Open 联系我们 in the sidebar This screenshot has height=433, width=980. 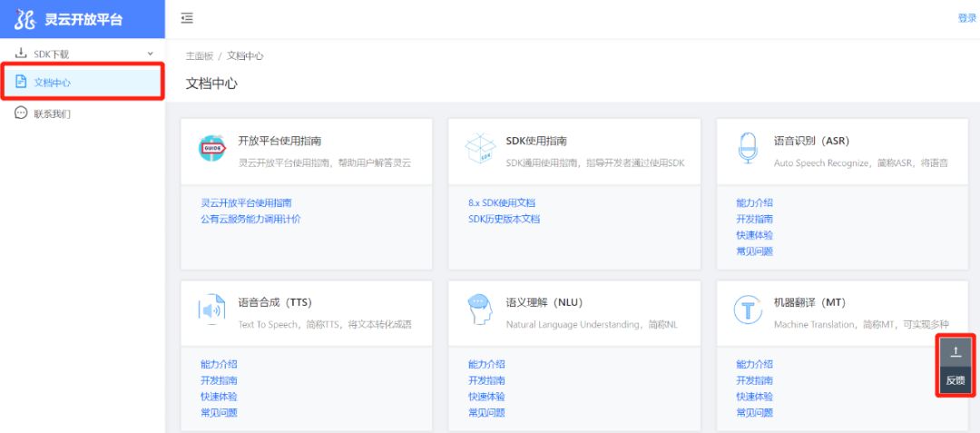click(83, 113)
